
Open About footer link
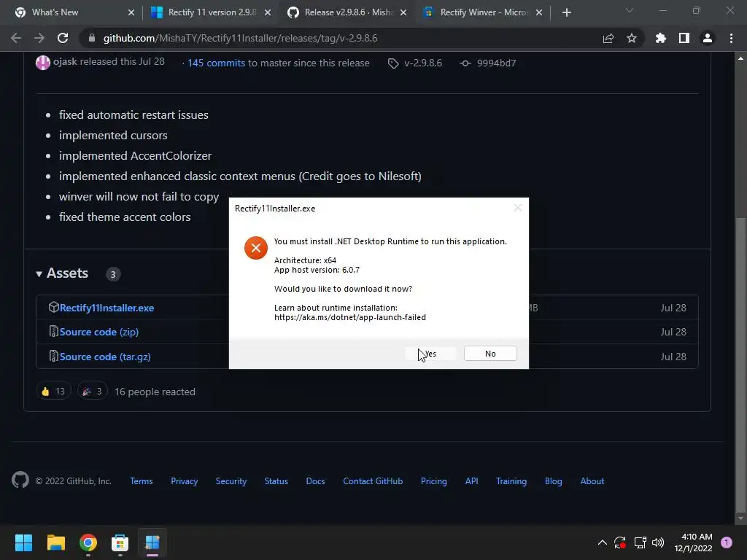click(x=592, y=481)
